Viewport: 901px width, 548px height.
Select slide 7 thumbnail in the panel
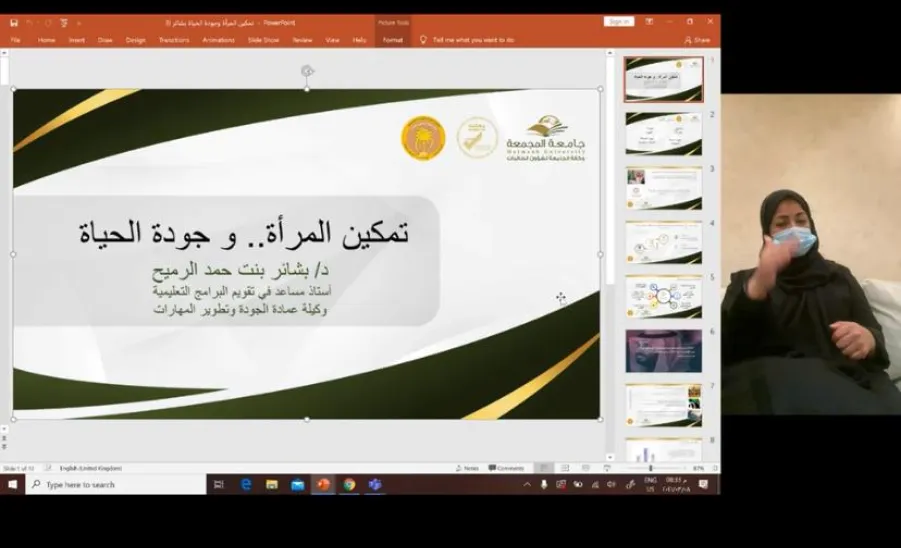click(x=664, y=405)
